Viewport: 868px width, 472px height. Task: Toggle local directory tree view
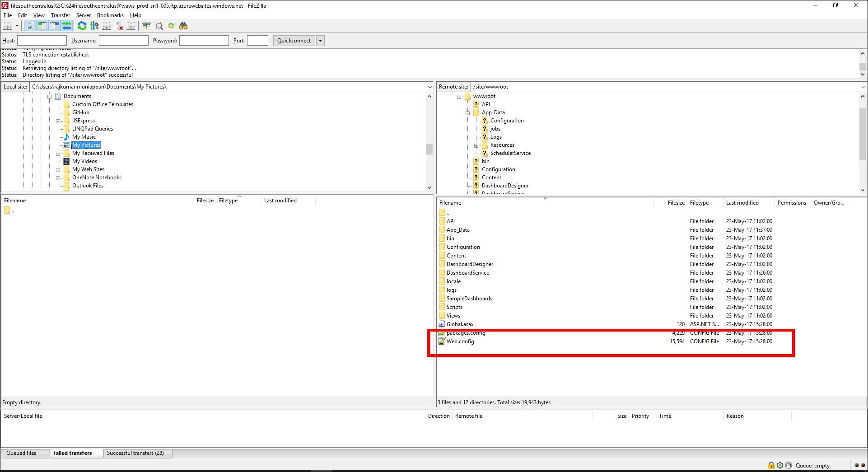tap(42, 26)
